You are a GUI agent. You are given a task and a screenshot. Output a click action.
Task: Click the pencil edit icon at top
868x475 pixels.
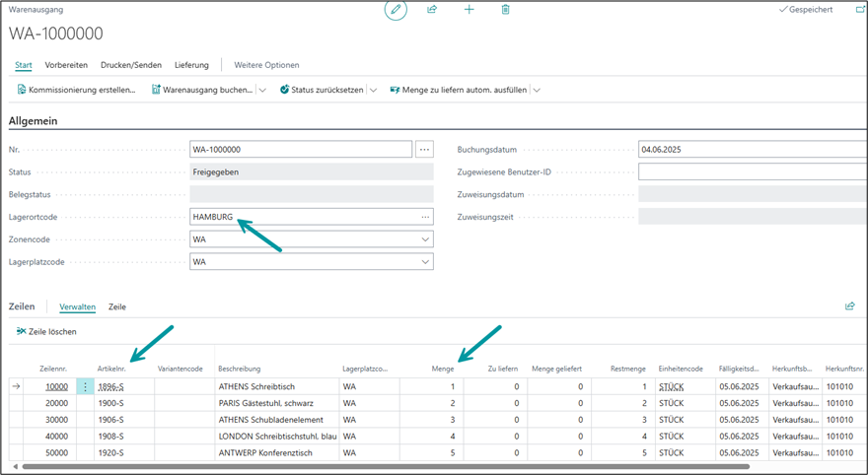(396, 10)
